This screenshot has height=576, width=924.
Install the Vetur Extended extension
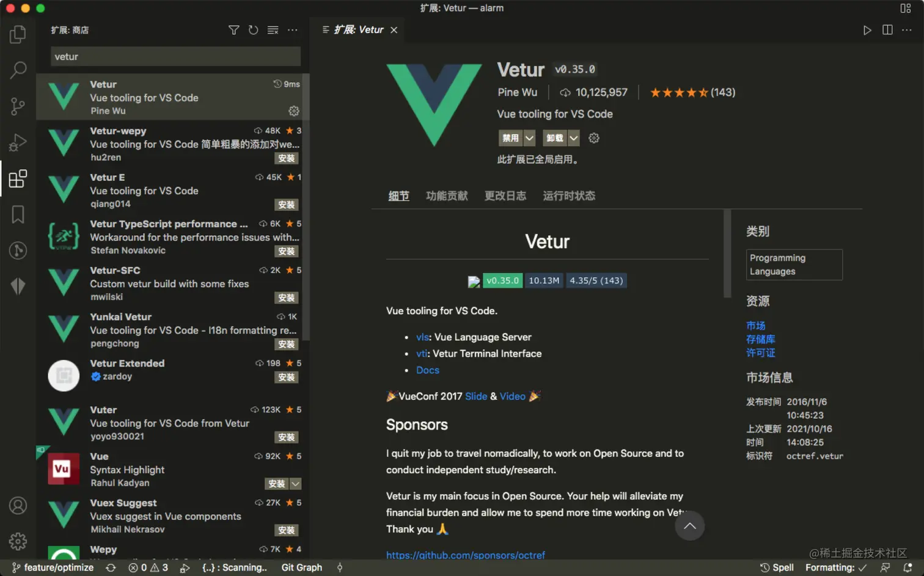[x=287, y=377]
